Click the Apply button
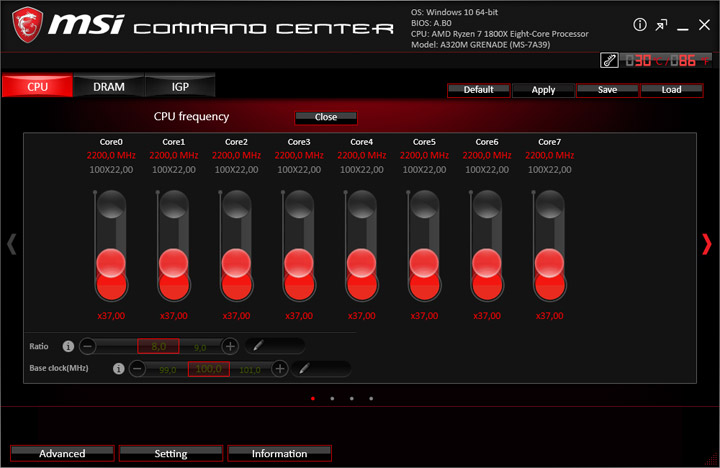The width and height of the screenshot is (720, 468). [543, 90]
